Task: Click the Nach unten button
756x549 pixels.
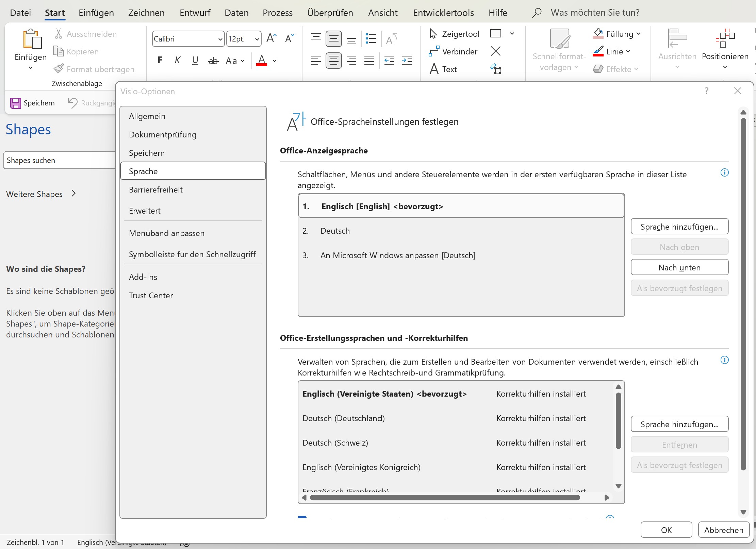Action: [x=679, y=267]
